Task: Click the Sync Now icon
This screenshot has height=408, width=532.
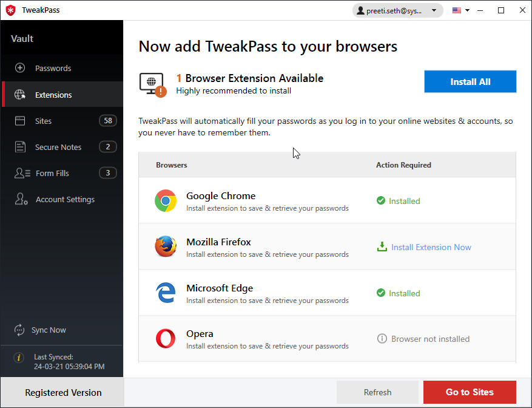Action: [19, 330]
